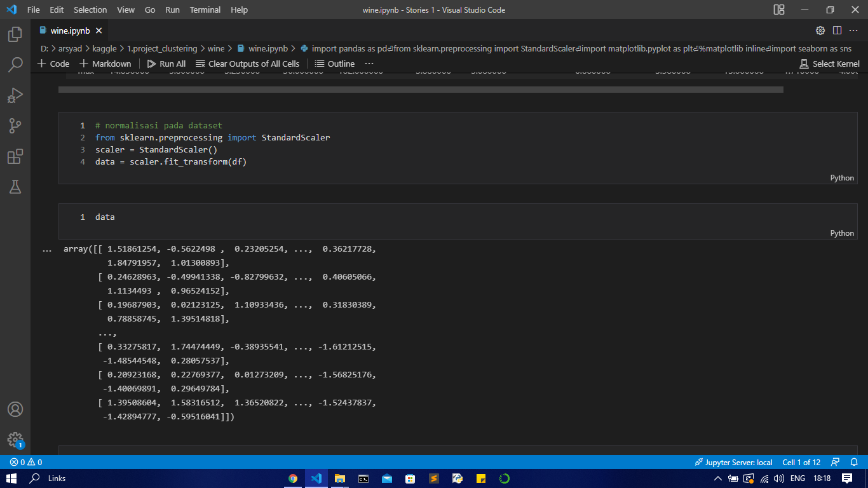The image size is (868, 488).
Task: Open Mail app from the taskbar
Action: tap(387, 478)
